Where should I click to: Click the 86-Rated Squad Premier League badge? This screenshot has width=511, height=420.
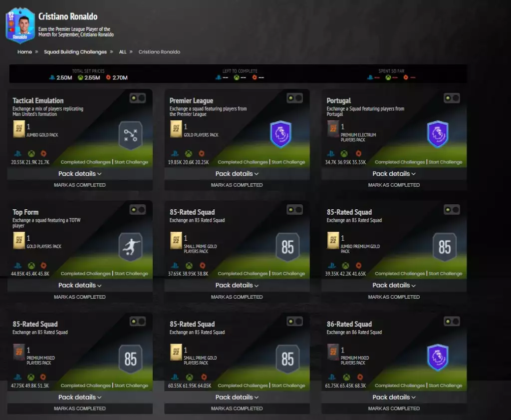point(438,358)
